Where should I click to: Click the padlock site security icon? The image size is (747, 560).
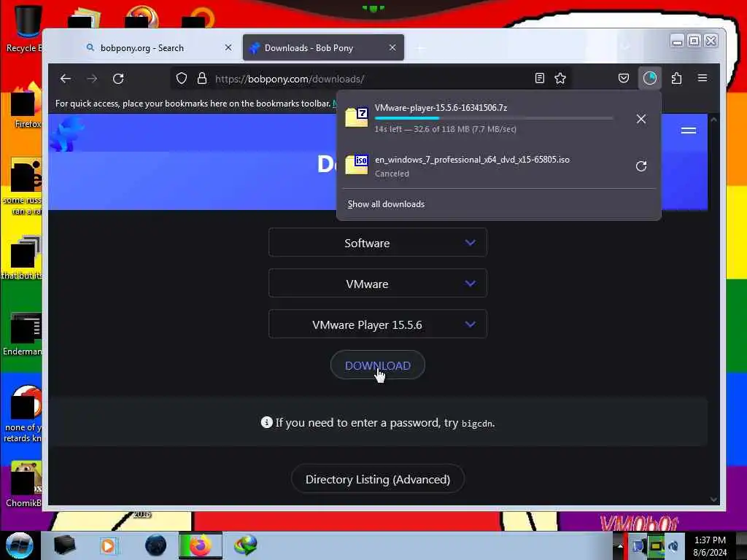coord(202,79)
